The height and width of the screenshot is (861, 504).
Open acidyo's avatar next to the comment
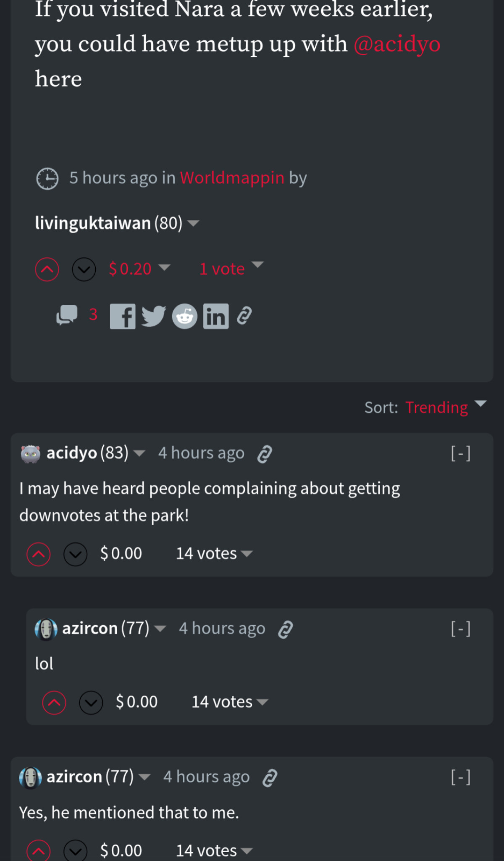(x=31, y=454)
